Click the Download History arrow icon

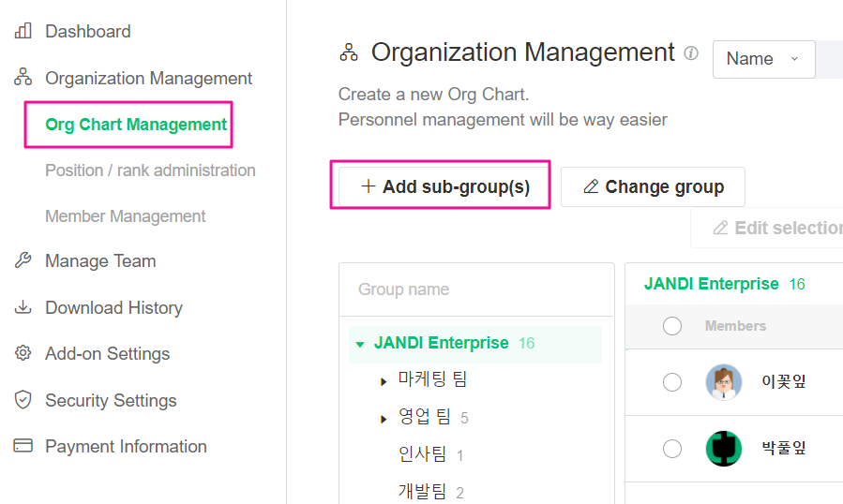coord(23,307)
